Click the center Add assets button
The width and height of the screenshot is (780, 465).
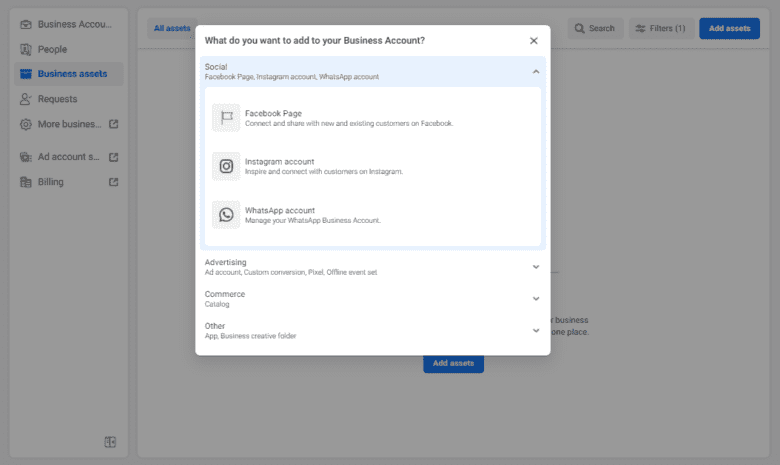coord(453,364)
